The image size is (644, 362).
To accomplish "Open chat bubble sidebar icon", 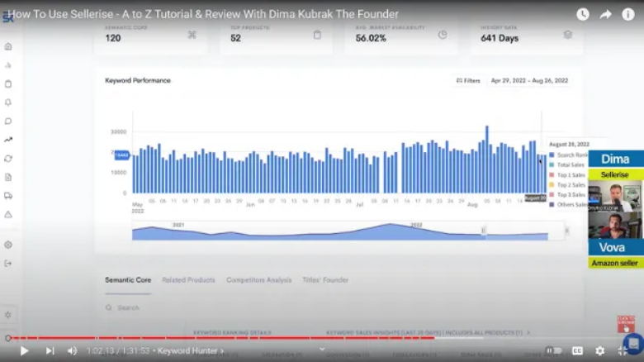I will click(8, 121).
